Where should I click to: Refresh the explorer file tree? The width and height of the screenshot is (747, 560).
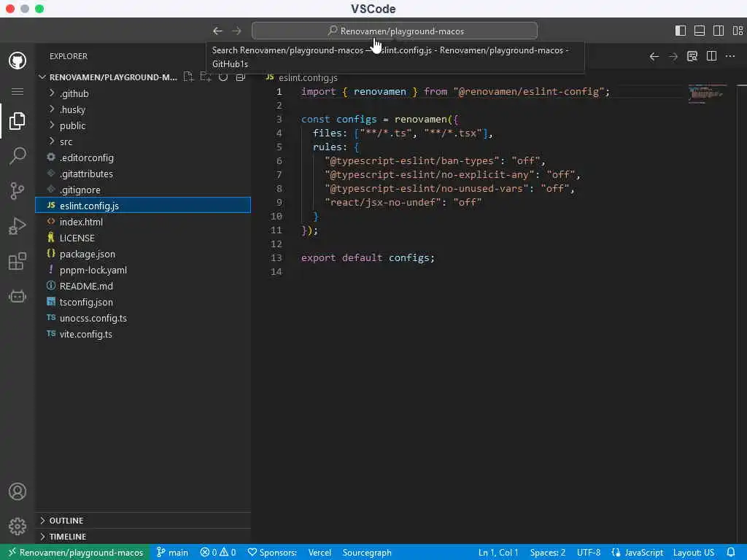[223, 77]
